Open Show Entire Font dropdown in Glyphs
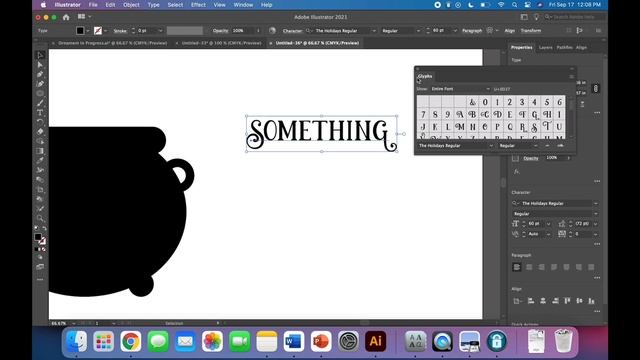The image size is (640, 360). point(460,89)
